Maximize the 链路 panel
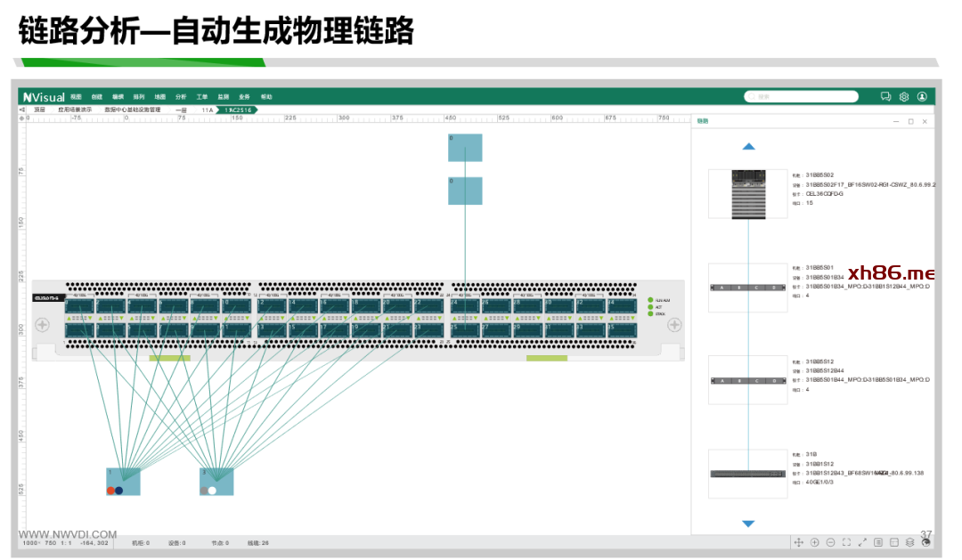 pyautogui.click(x=910, y=121)
